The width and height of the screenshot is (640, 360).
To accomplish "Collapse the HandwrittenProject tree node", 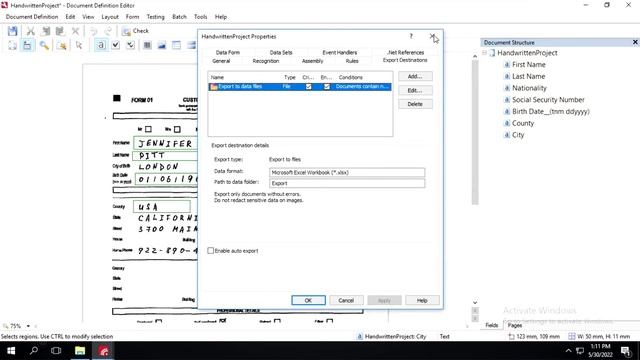I will [x=484, y=53].
